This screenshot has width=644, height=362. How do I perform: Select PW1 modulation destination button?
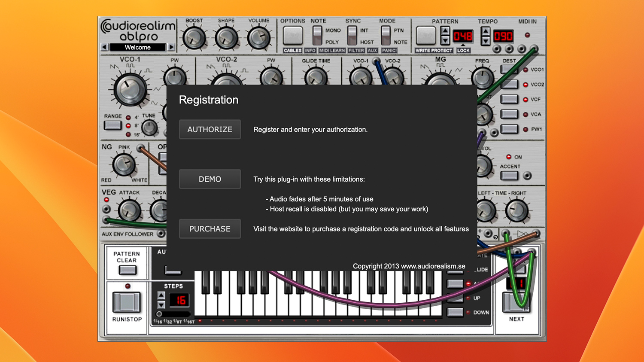click(x=509, y=129)
